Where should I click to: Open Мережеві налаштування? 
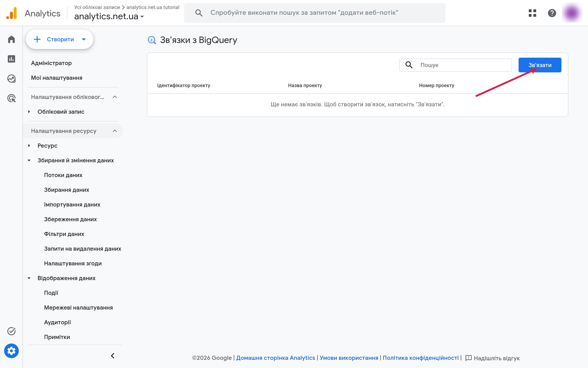click(x=78, y=308)
